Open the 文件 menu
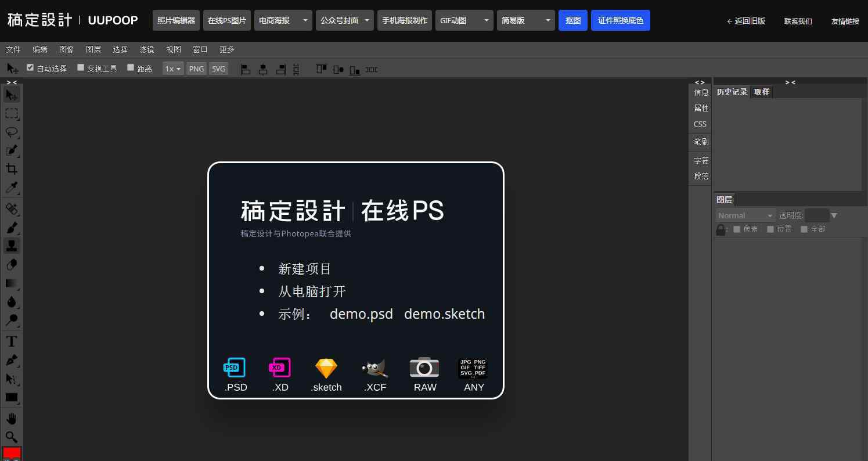Viewport: 868px width, 461px height. pos(13,49)
